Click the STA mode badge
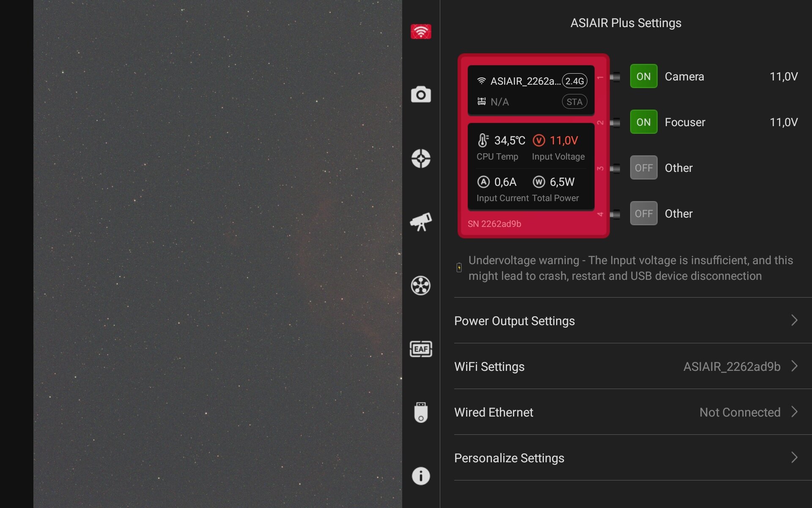 574,102
